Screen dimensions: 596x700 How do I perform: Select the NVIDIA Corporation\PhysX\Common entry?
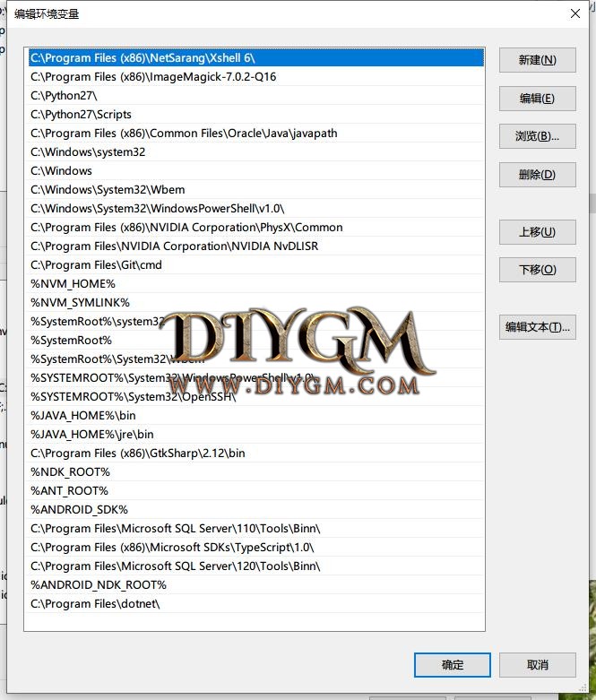[x=256, y=228]
